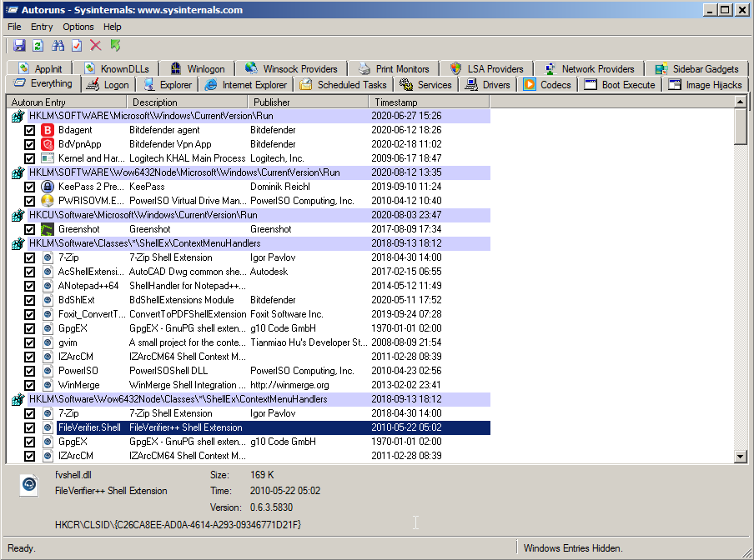Click the green Jump to Entry icon

[115, 46]
